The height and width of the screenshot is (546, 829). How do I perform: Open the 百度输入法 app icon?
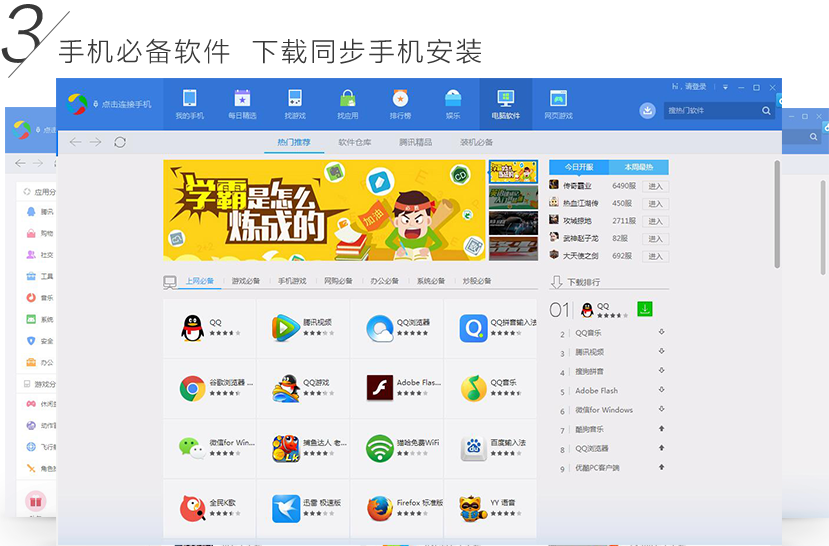point(473,448)
